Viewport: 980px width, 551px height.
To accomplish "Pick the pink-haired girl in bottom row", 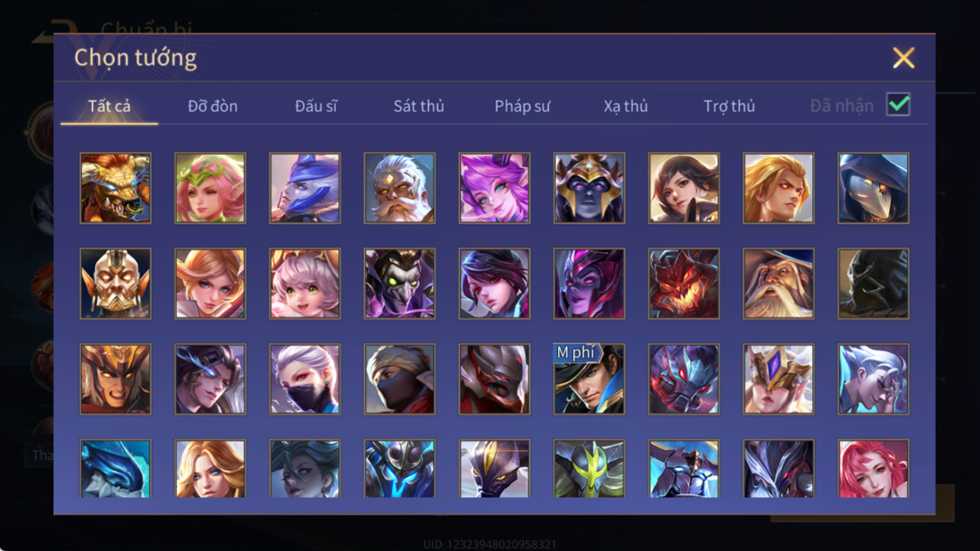I will [x=873, y=469].
